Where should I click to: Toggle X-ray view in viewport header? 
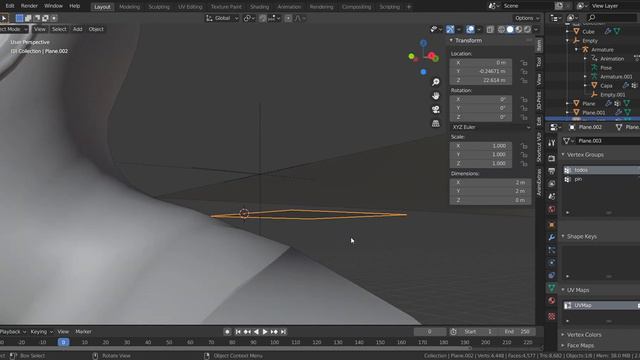tap(490, 29)
